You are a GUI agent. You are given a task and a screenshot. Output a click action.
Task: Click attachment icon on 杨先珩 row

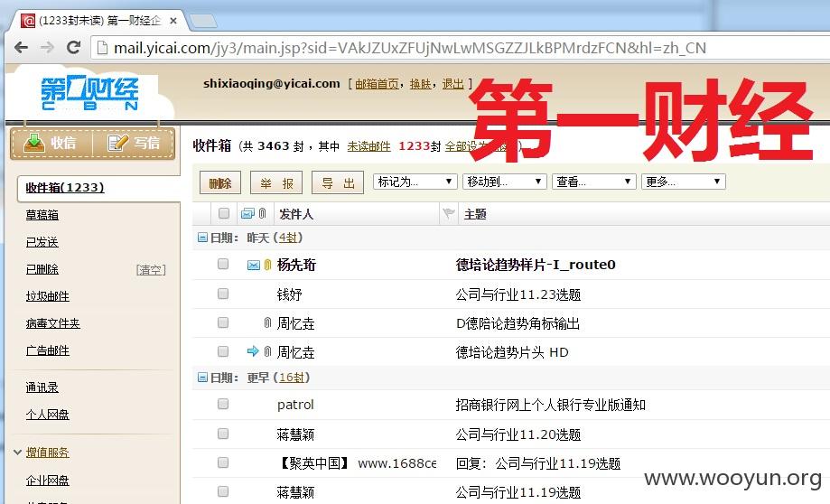pos(268,265)
